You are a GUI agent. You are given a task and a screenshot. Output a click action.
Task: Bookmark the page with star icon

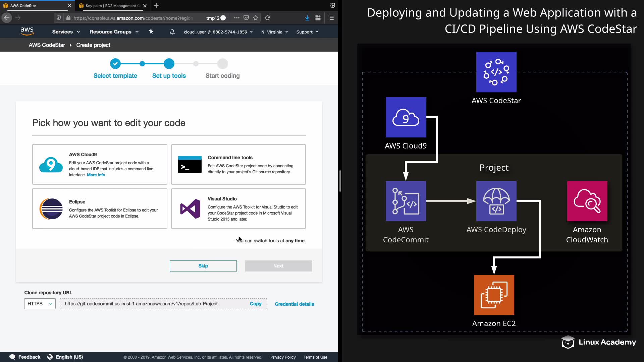click(256, 18)
